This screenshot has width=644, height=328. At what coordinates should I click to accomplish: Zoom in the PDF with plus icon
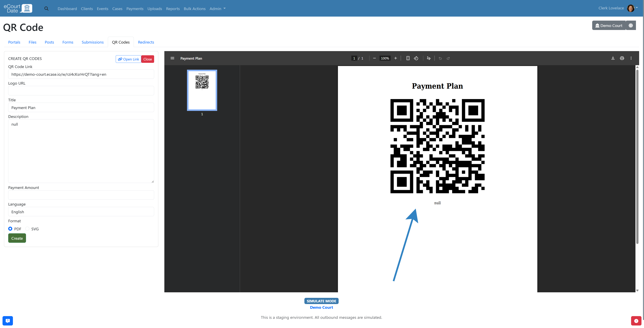tap(395, 58)
